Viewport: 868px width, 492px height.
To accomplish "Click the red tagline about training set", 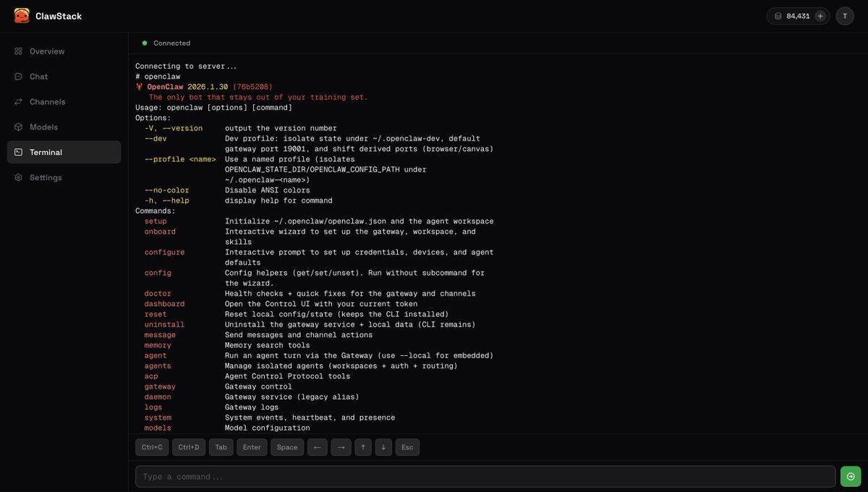I will pyautogui.click(x=258, y=97).
